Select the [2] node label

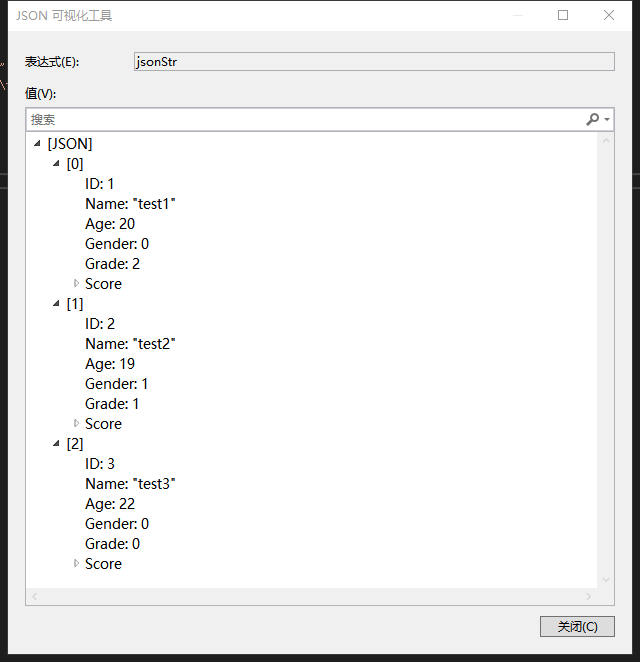point(75,444)
